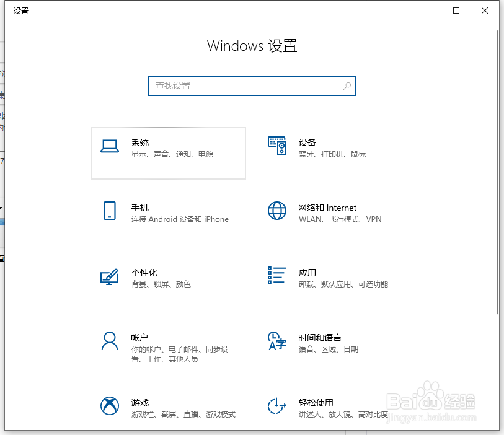Open the 时间和语言 clock icon
504x435 pixels.
(276, 341)
